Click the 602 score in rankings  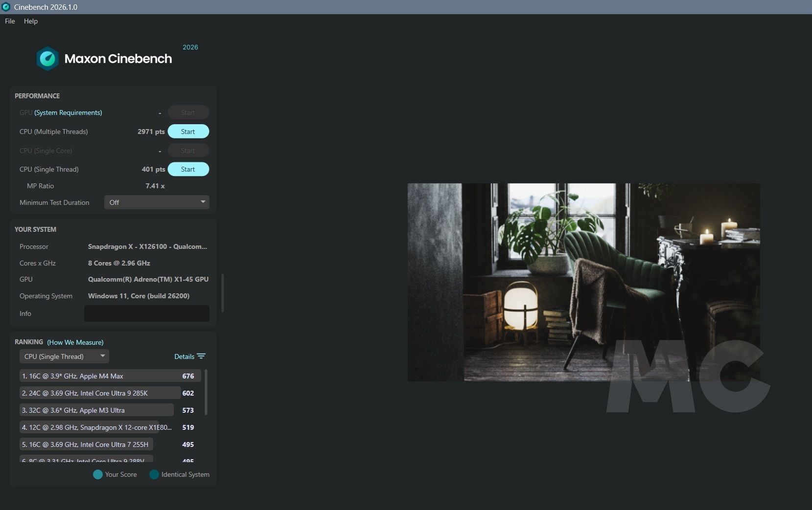(x=188, y=393)
